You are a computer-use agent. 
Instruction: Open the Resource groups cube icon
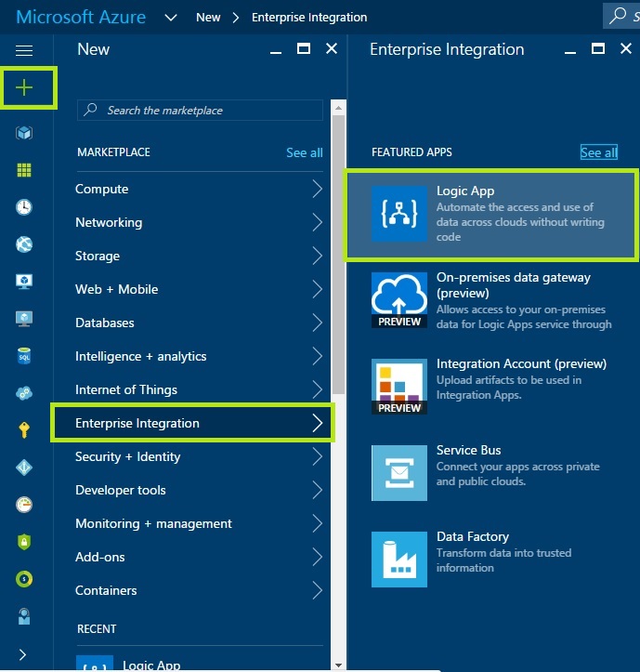coord(24,133)
